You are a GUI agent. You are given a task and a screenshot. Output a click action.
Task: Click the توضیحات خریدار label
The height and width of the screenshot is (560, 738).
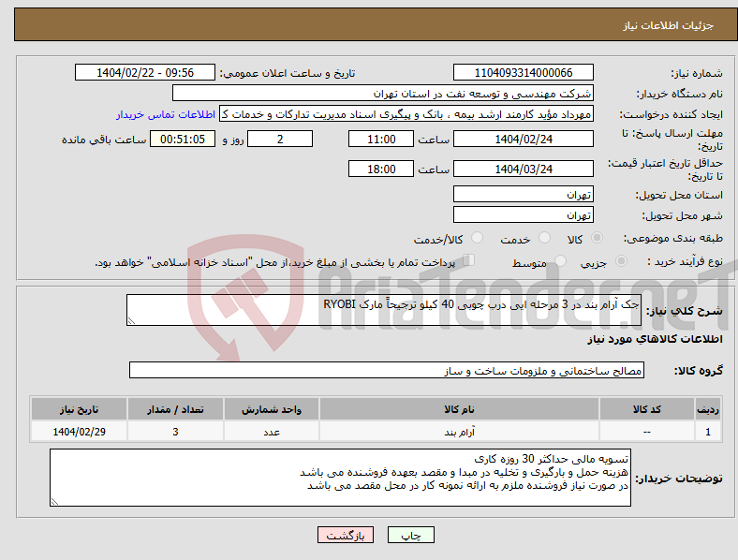click(679, 479)
